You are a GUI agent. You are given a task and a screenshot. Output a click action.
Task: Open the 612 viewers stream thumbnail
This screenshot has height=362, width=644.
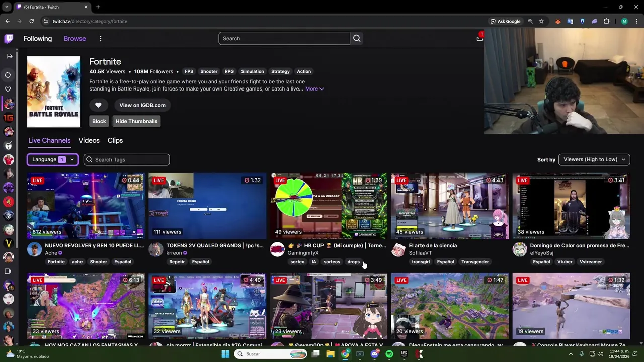(86, 206)
